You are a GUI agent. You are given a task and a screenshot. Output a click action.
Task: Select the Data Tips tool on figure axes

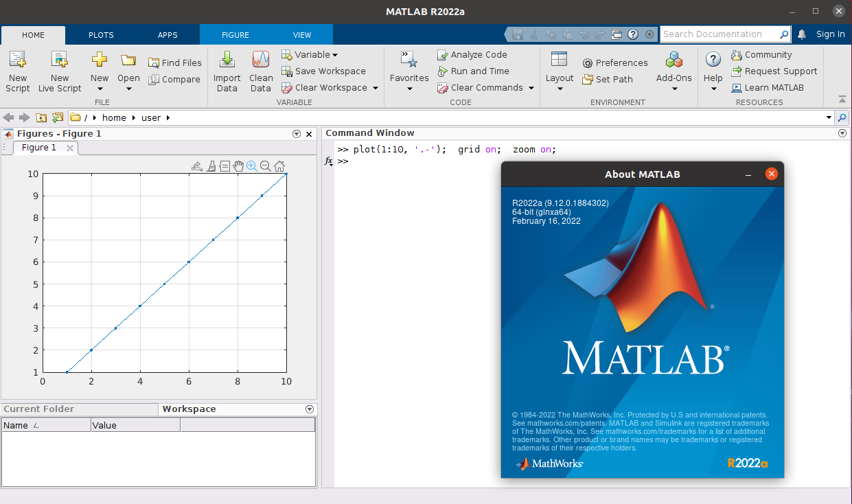point(224,165)
